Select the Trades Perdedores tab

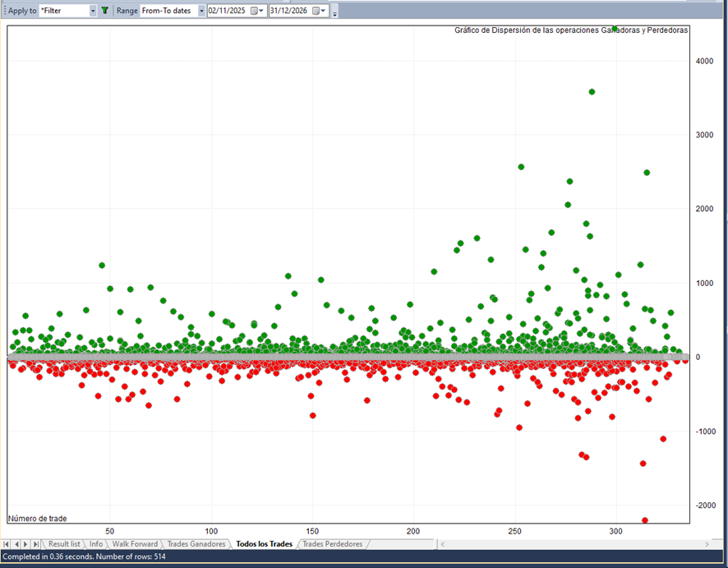(x=332, y=544)
